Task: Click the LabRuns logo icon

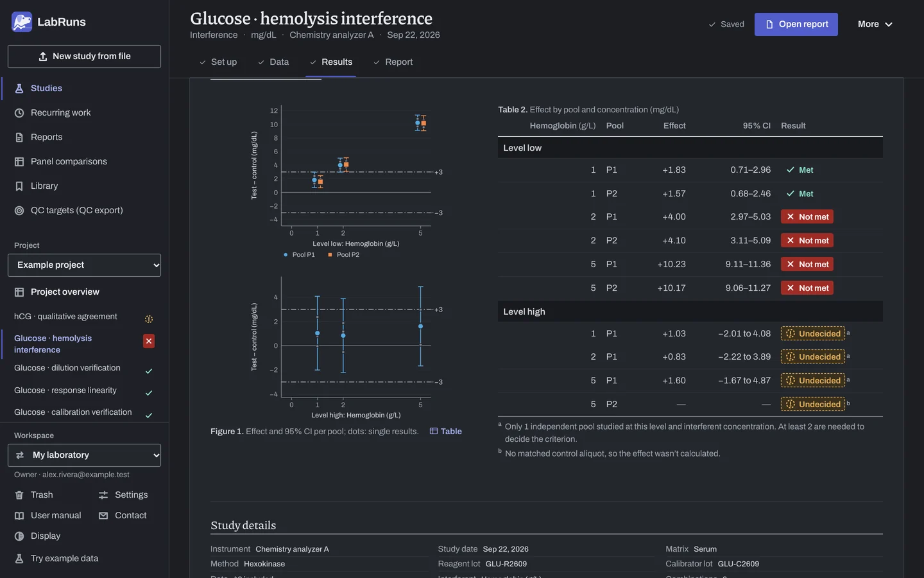Action: coord(22,22)
